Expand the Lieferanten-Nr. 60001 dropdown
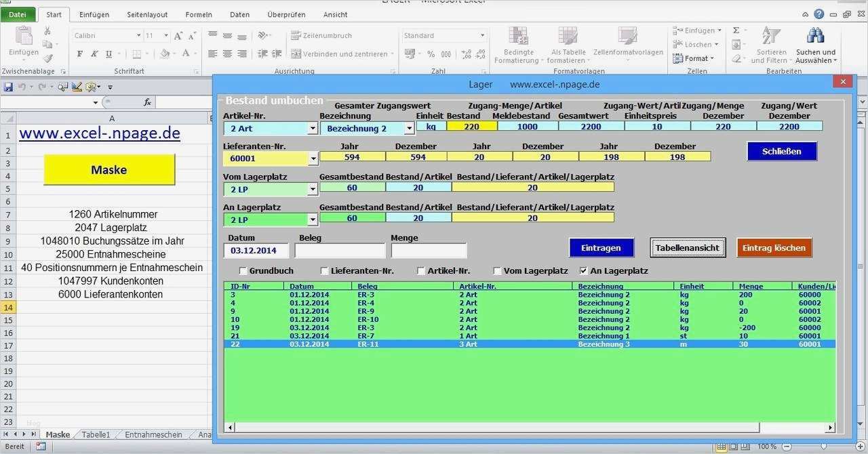 313,157
